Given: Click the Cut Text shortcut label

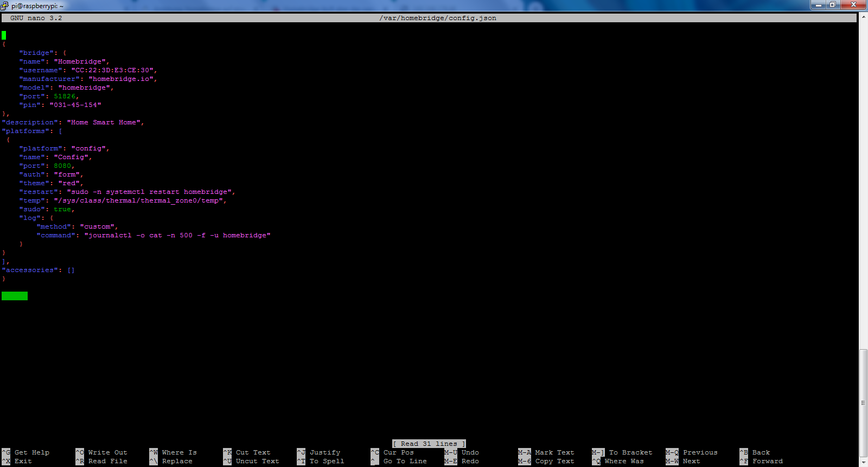Looking at the screenshot, I should point(253,452).
